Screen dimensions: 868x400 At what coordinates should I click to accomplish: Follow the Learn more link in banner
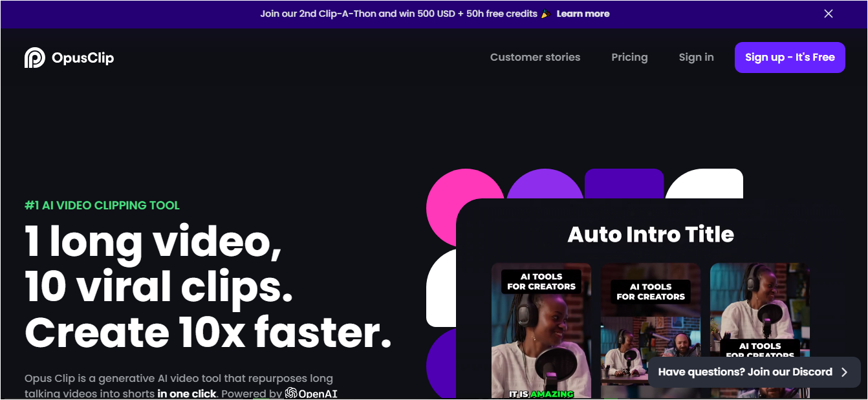(x=583, y=14)
